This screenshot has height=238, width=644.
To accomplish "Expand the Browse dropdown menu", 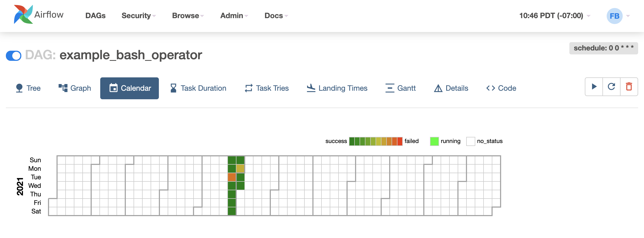I will click(188, 16).
